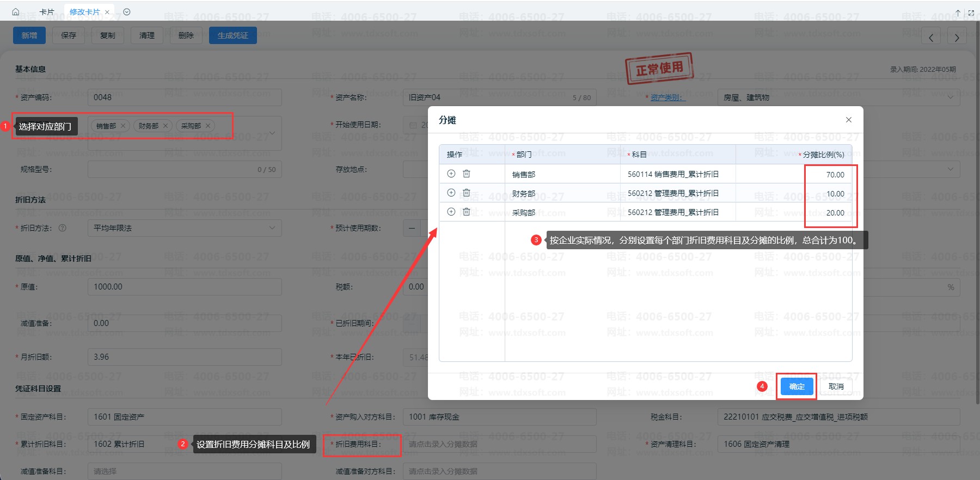Select the 修改卡片 tab
The height and width of the screenshot is (480, 980).
[84, 12]
